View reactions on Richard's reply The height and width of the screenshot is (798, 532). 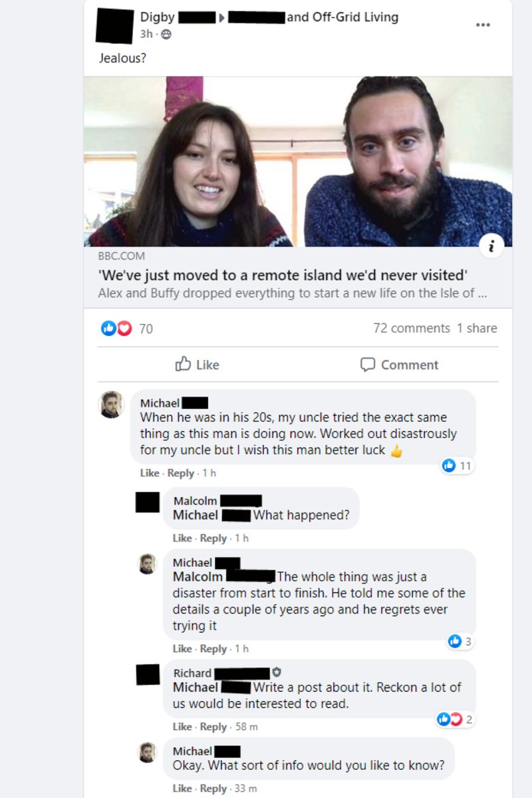(x=456, y=719)
